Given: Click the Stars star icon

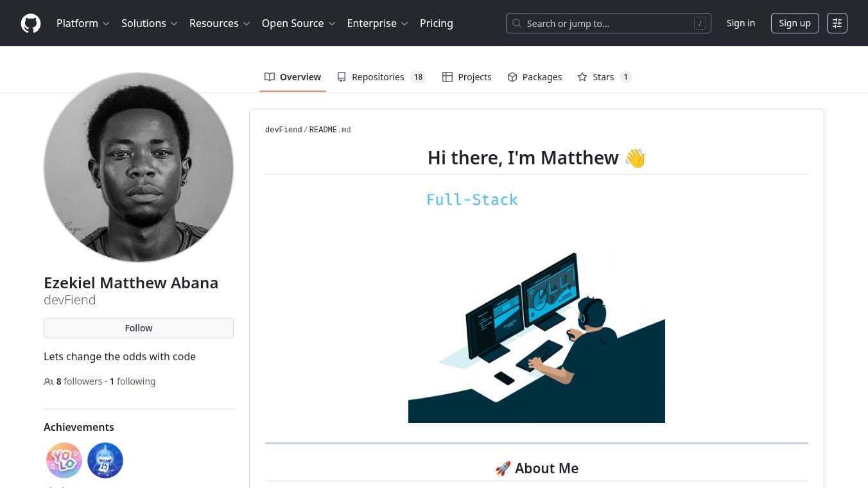Looking at the screenshot, I should 582,77.
